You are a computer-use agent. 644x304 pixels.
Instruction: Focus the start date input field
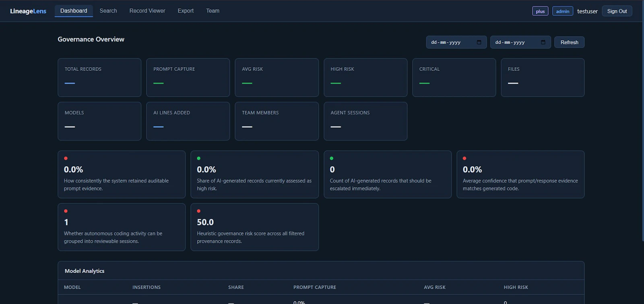coord(456,42)
